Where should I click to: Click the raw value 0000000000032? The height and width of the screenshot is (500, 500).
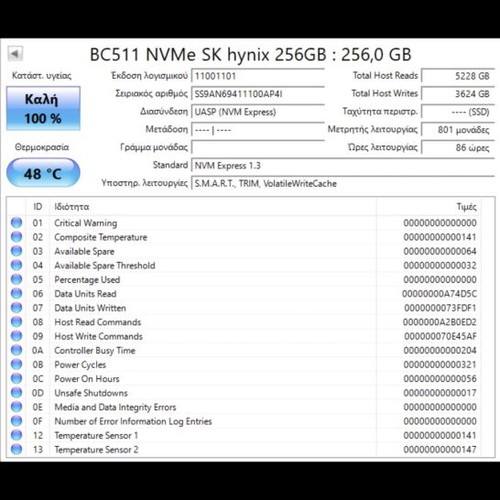440,265
